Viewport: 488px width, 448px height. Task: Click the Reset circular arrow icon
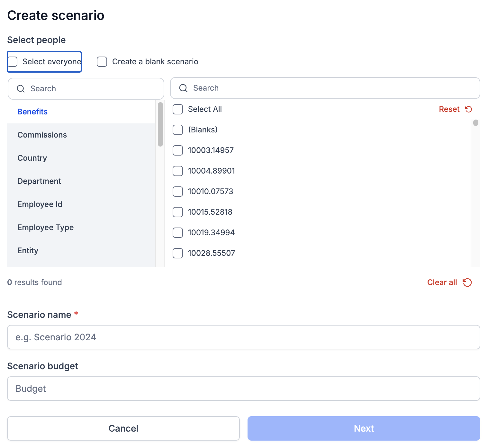469,109
